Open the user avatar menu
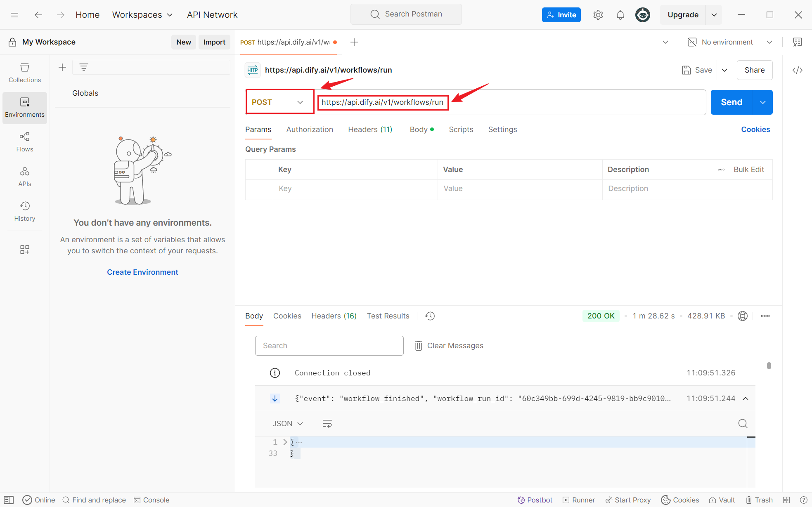 click(643, 15)
